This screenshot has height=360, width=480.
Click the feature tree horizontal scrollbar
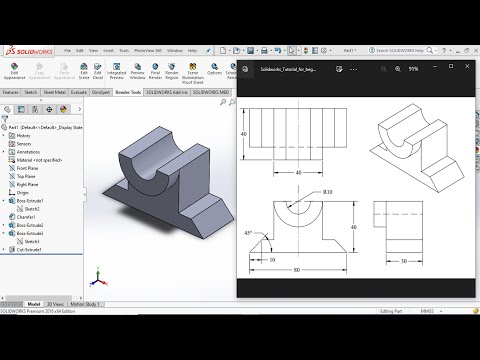click(x=38, y=298)
